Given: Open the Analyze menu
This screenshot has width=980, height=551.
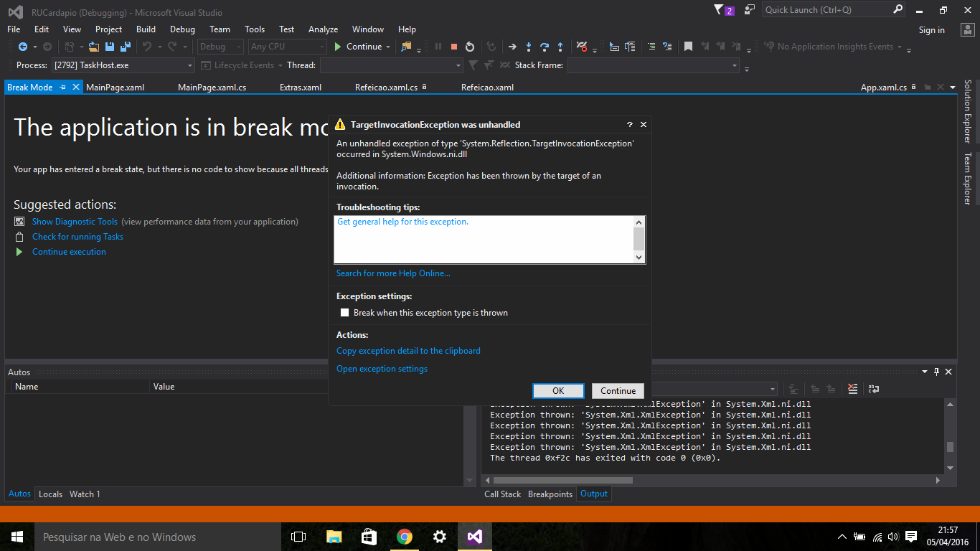Looking at the screenshot, I should pyautogui.click(x=323, y=29).
